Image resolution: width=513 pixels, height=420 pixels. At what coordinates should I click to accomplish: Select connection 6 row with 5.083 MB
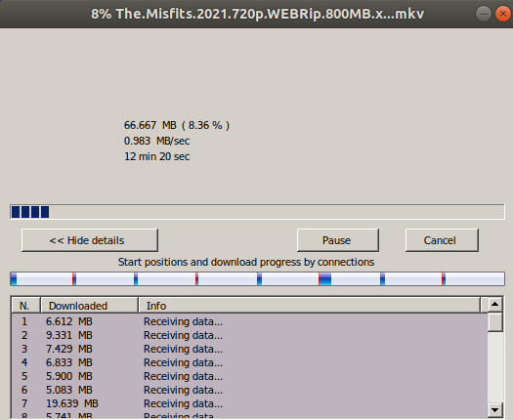(249, 390)
